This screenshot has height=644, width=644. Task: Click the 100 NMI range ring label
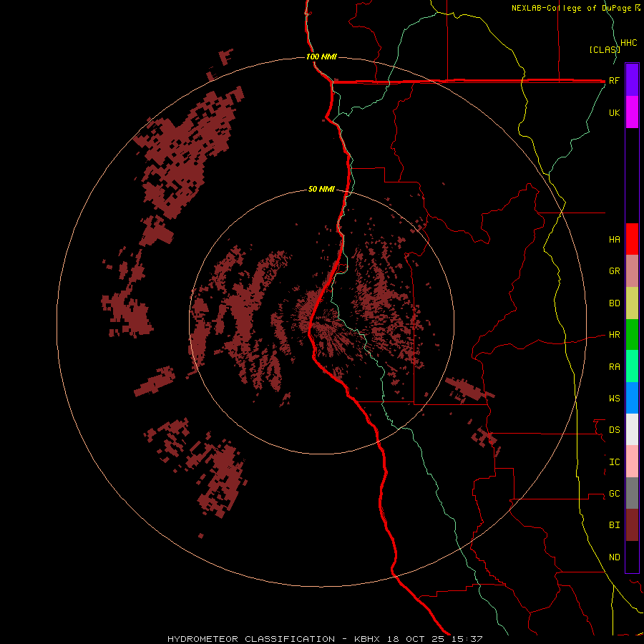tap(321, 57)
